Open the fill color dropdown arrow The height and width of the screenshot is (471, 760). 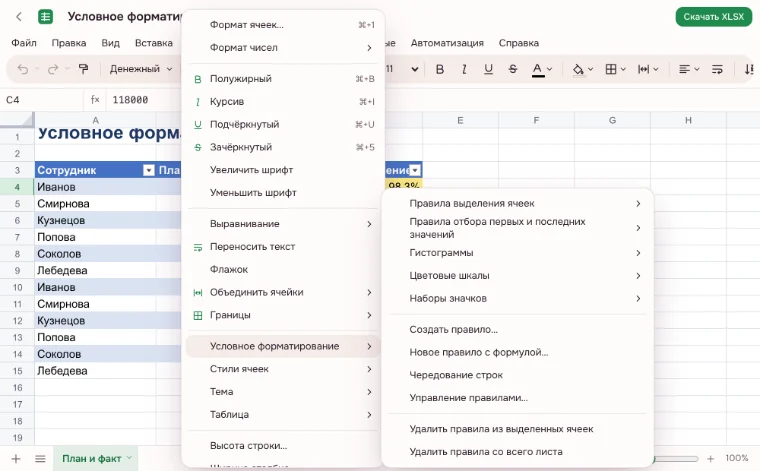tap(590, 69)
